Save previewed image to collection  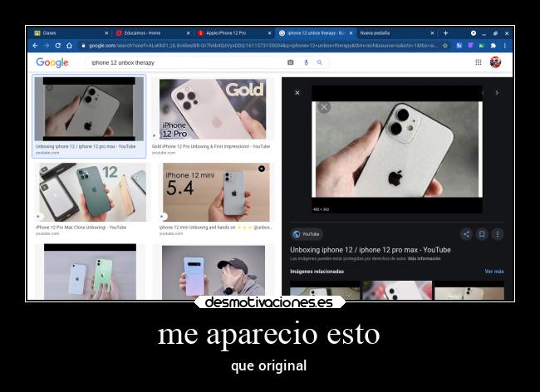(482, 234)
